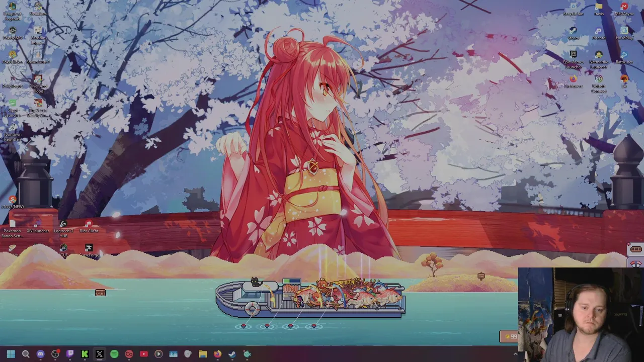Select the Pokemon Rando Settings file icon
The width and height of the screenshot is (644, 362).
pyautogui.click(x=12, y=229)
